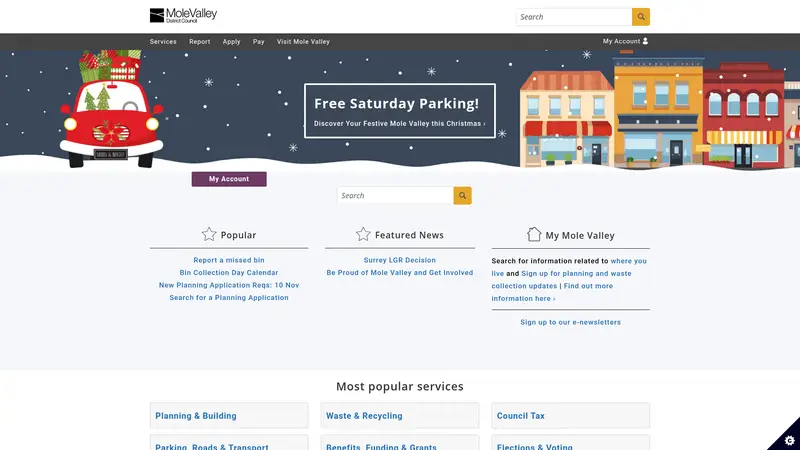Click the My Mole Valley heading
This screenshot has height=450, width=800.
click(580, 236)
